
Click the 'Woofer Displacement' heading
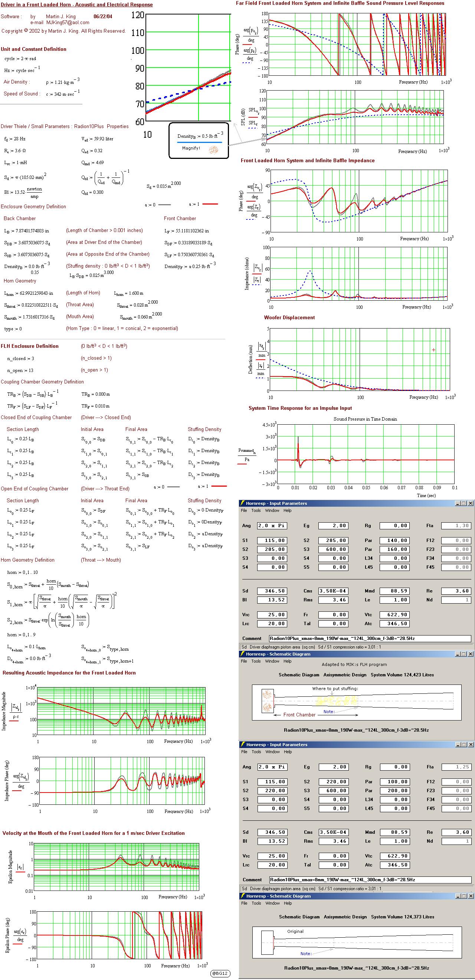pos(289,317)
